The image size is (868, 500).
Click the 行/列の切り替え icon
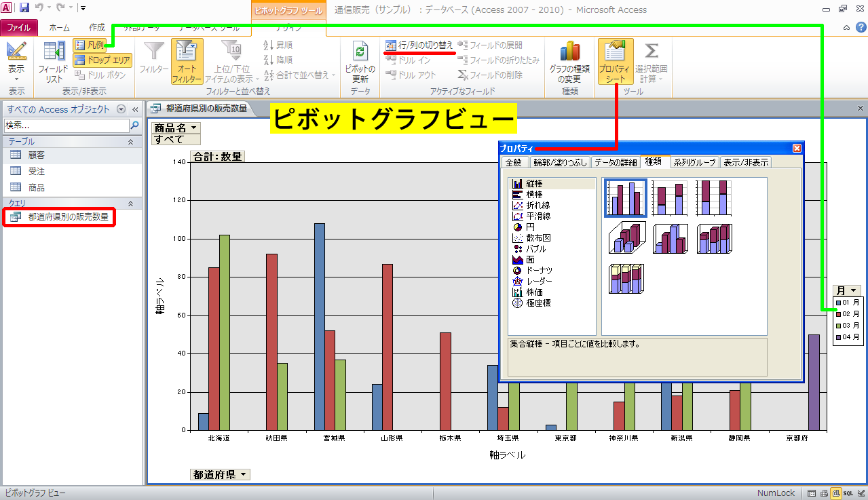coord(392,45)
